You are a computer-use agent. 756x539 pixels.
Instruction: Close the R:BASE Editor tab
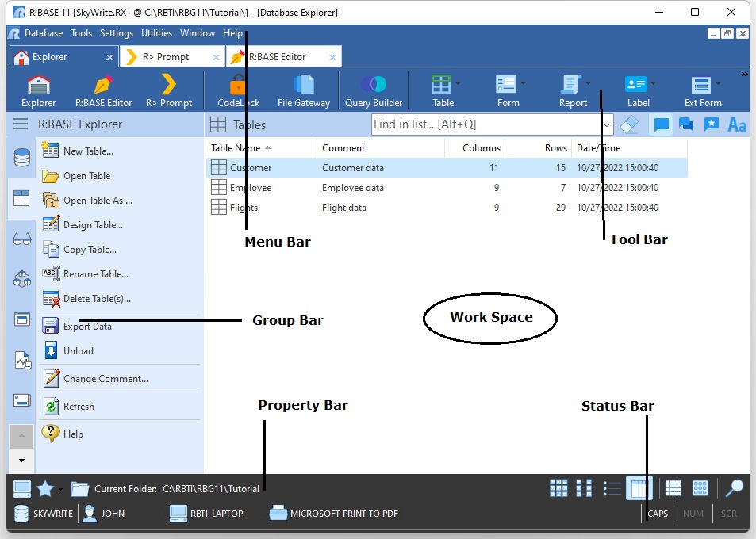[x=332, y=57]
